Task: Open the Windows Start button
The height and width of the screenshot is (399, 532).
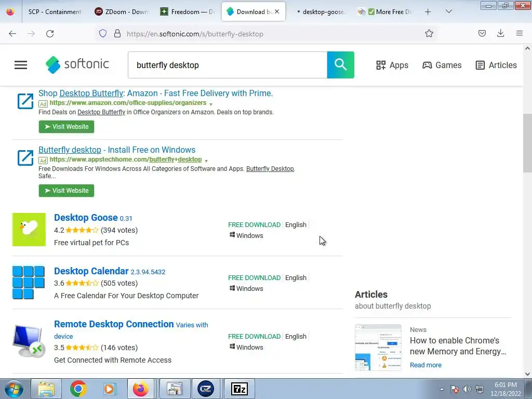Action: (x=14, y=389)
